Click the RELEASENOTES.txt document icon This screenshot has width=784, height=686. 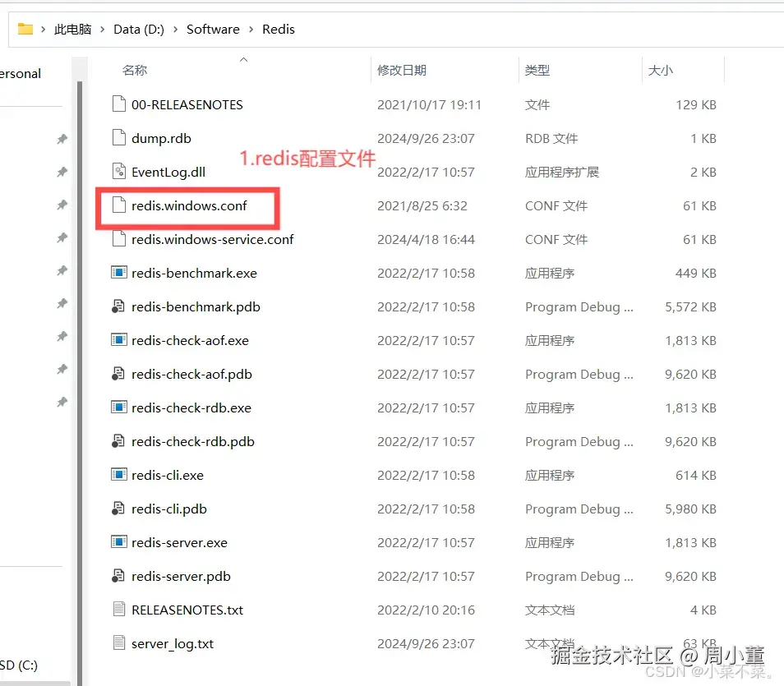[119, 609]
